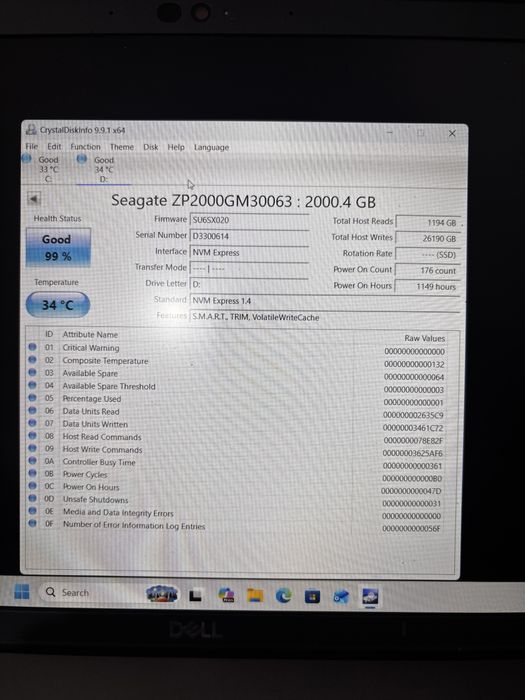
Task: Click the Drive Letter field D:
Action: [x=249, y=284]
